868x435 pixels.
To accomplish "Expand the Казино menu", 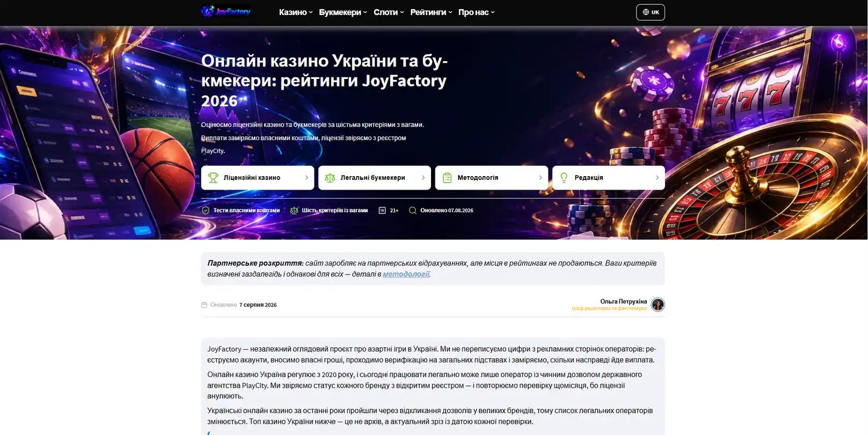I will (296, 12).
